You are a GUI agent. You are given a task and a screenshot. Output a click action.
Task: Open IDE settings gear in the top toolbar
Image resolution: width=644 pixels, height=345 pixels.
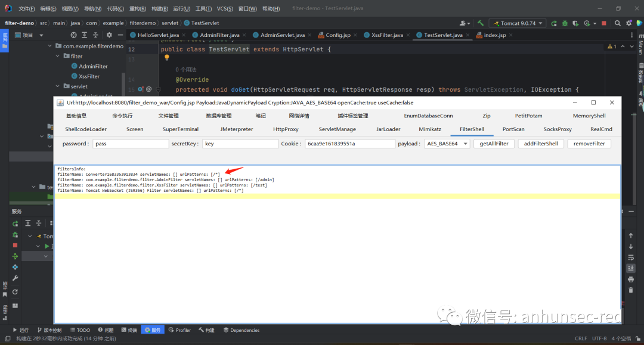pyautogui.click(x=629, y=23)
